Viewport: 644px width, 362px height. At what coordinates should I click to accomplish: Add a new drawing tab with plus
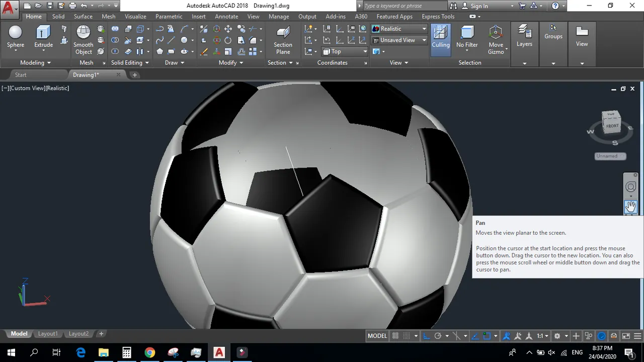point(134,75)
